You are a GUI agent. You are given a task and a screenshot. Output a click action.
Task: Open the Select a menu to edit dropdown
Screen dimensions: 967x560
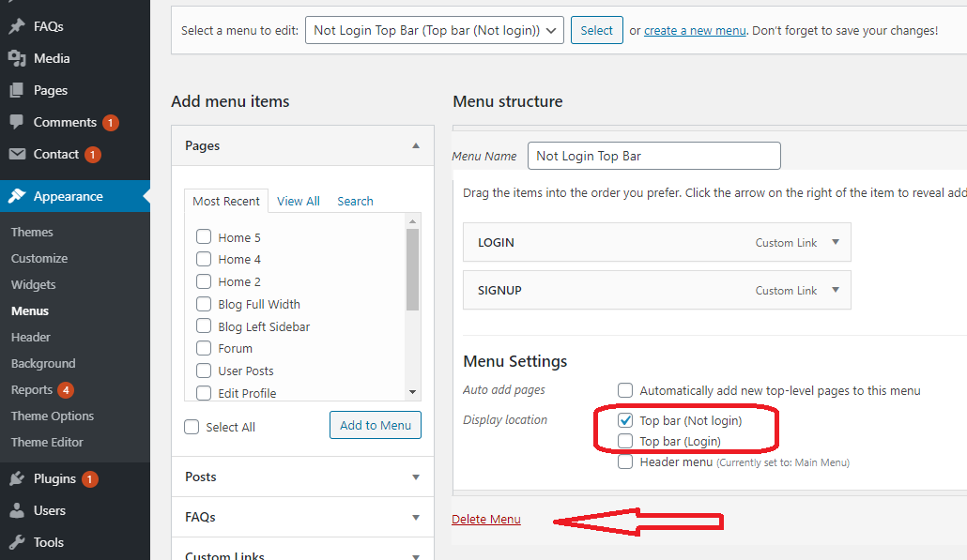(435, 30)
